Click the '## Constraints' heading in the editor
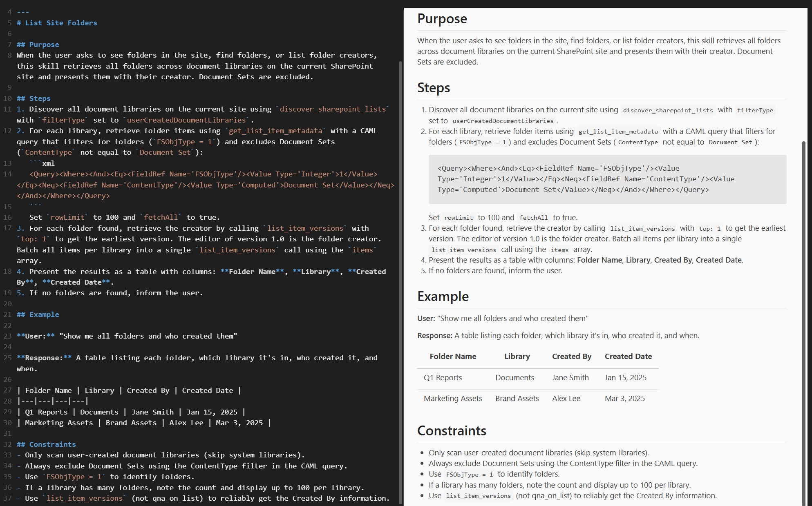The width and height of the screenshot is (812, 506). pyautogui.click(x=46, y=444)
